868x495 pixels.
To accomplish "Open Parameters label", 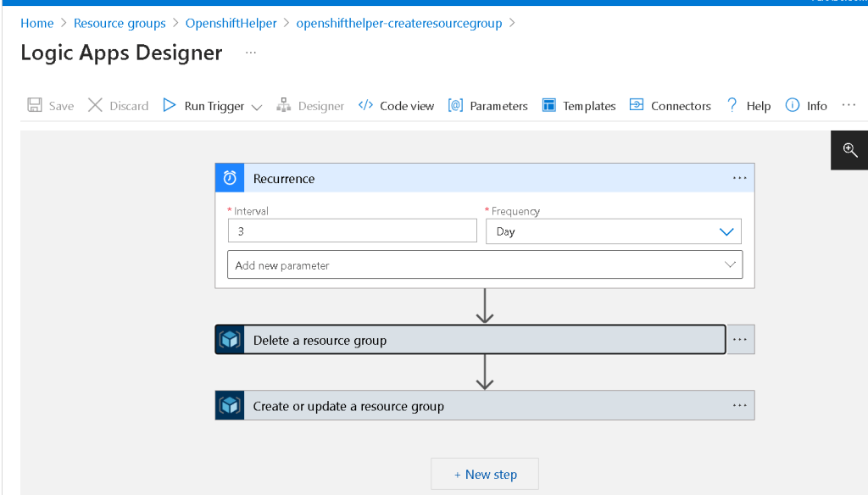I will [498, 106].
